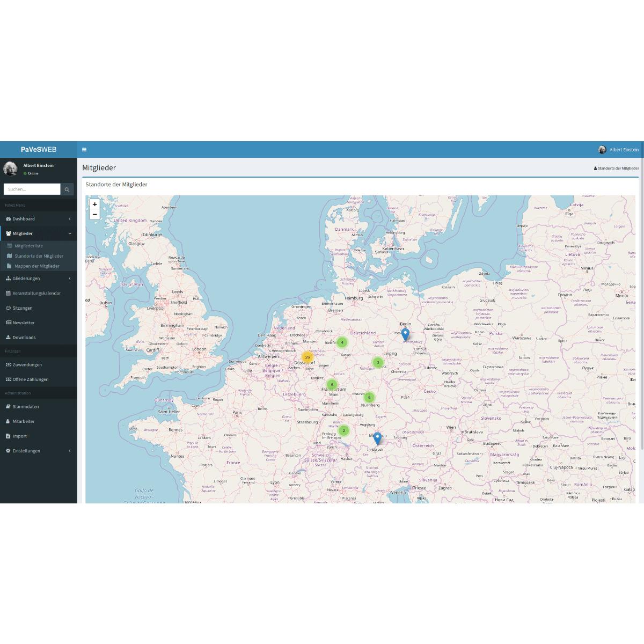644x644 pixels.
Task: Focus the Suchen search field
Action: (x=32, y=189)
